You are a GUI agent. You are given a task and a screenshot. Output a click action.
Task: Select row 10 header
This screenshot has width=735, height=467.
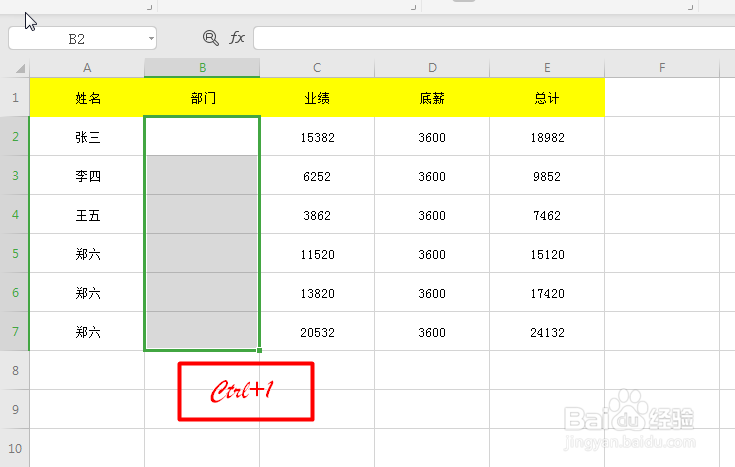click(x=15, y=448)
